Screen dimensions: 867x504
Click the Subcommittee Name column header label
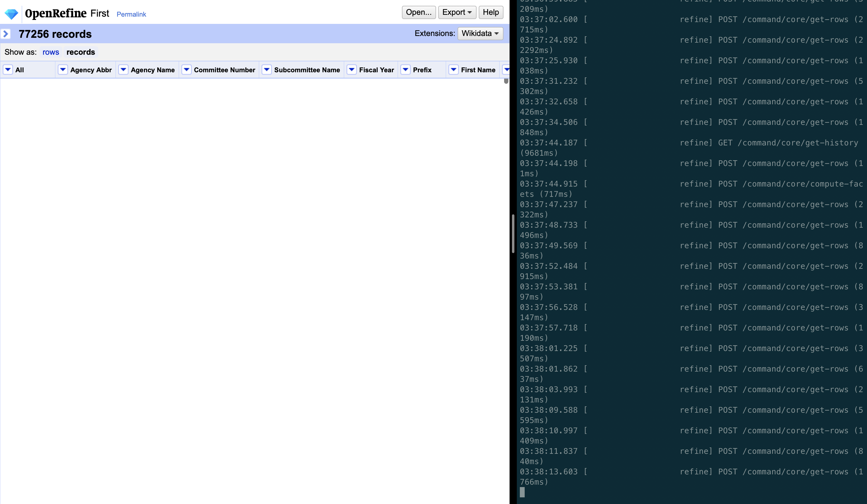tap(307, 70)
